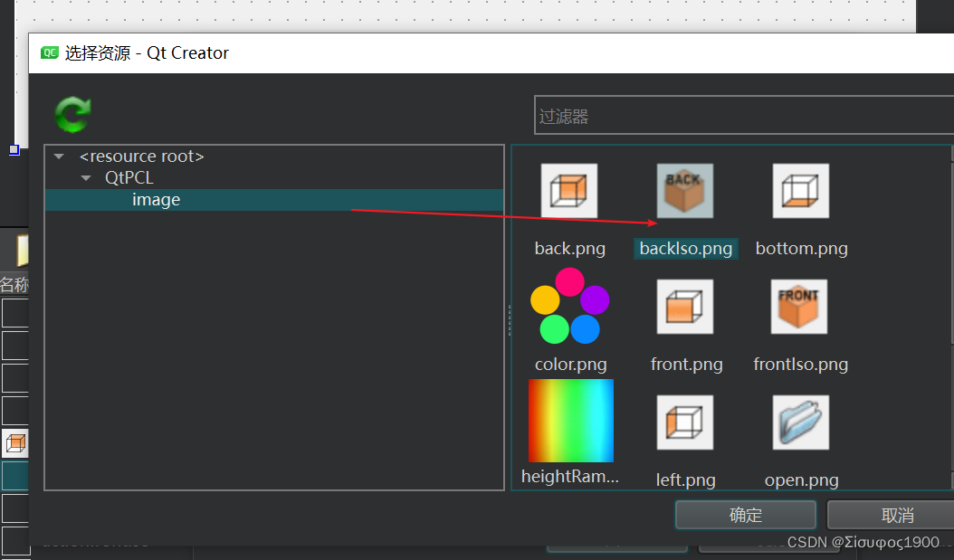Select the left.png cube icon
The width and height of the screenshot is (954, 560).
click(x=685, y=422)
